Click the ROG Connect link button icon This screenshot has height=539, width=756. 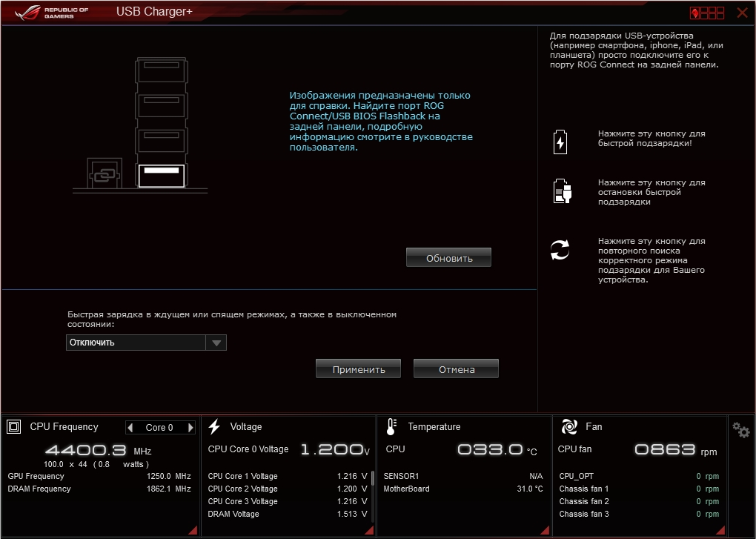tap(105, 173)
